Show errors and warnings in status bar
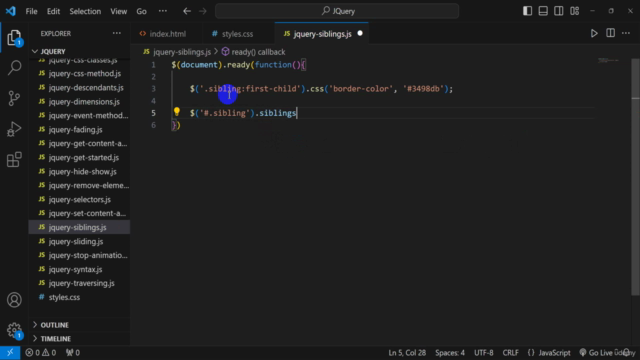640x360 pixels. click(x=40, y=353)
